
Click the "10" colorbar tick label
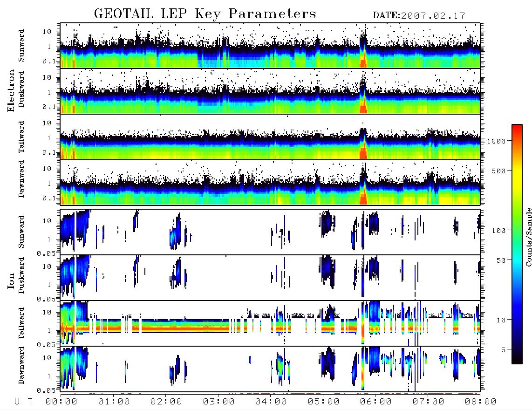click(501, 320)
